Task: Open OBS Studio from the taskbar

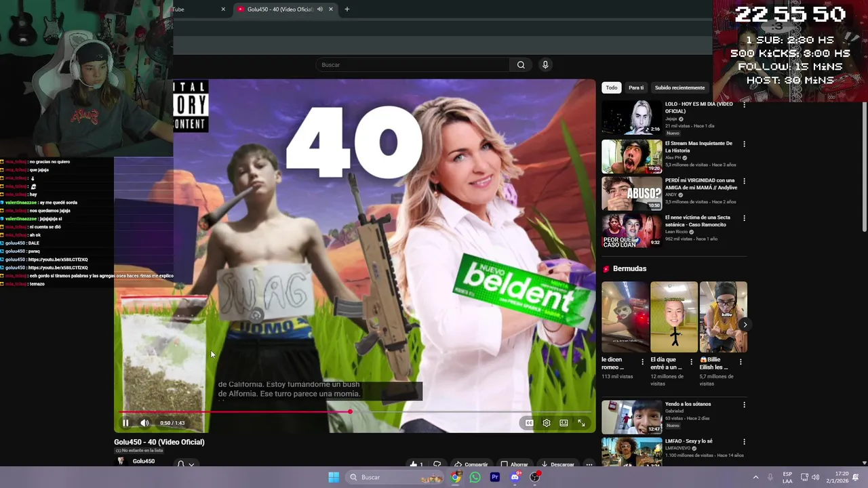Action: click(x=535, y=477)
